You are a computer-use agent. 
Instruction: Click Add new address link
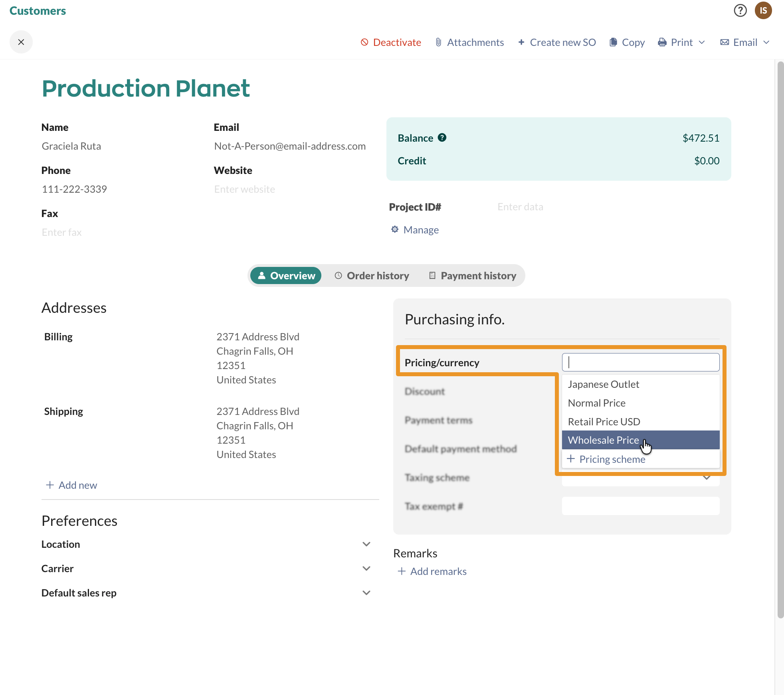pyautogui.click(x=71, y=485)
